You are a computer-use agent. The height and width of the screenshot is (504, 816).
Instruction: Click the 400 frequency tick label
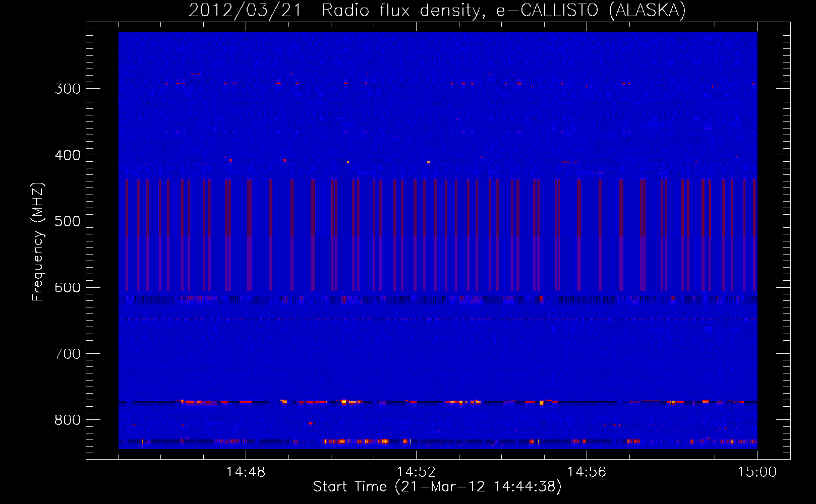(x=68, y=155)
